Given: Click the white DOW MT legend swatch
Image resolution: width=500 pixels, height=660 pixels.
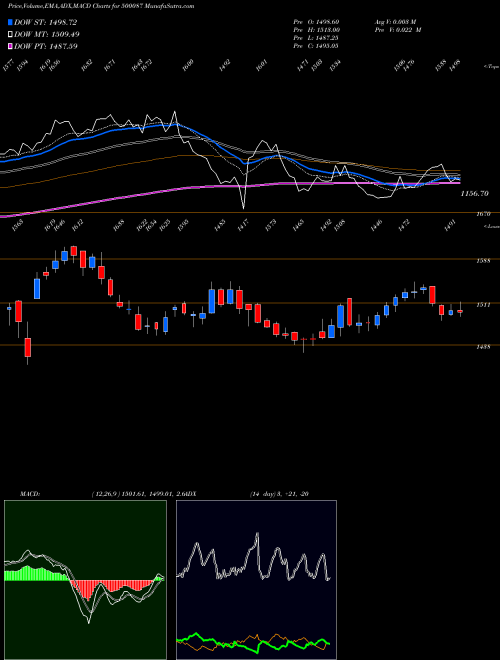Looking at the screenshot, I should 11,34.
